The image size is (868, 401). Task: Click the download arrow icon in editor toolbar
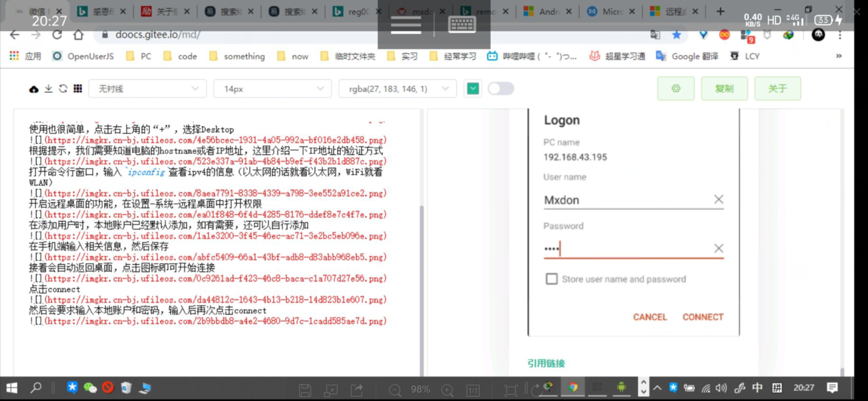click(x=48, y=88)
